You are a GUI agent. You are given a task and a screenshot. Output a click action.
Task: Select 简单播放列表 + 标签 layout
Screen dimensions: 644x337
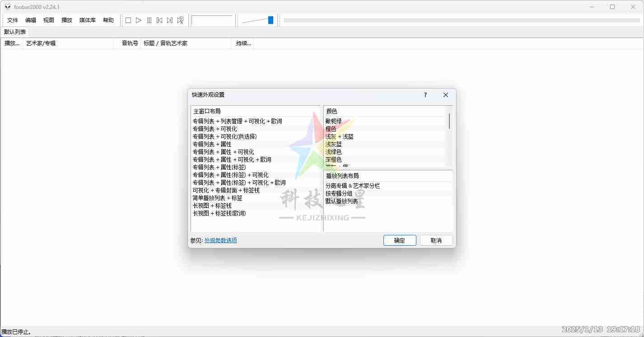coord(218,198)
